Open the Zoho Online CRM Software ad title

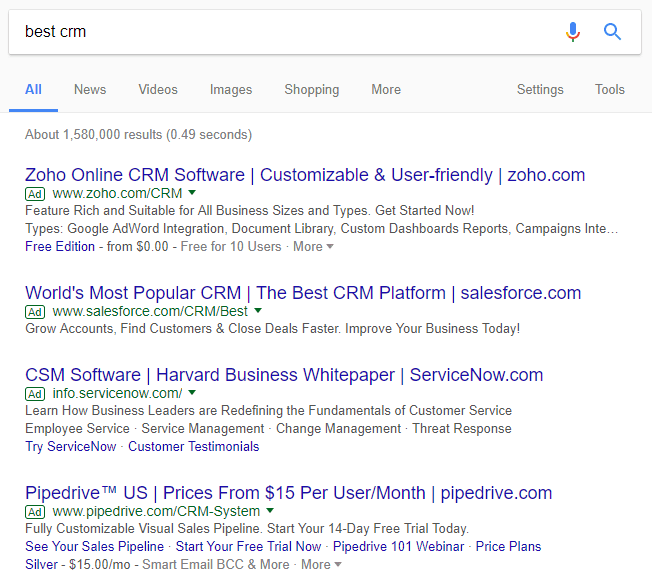click(305, 175)
